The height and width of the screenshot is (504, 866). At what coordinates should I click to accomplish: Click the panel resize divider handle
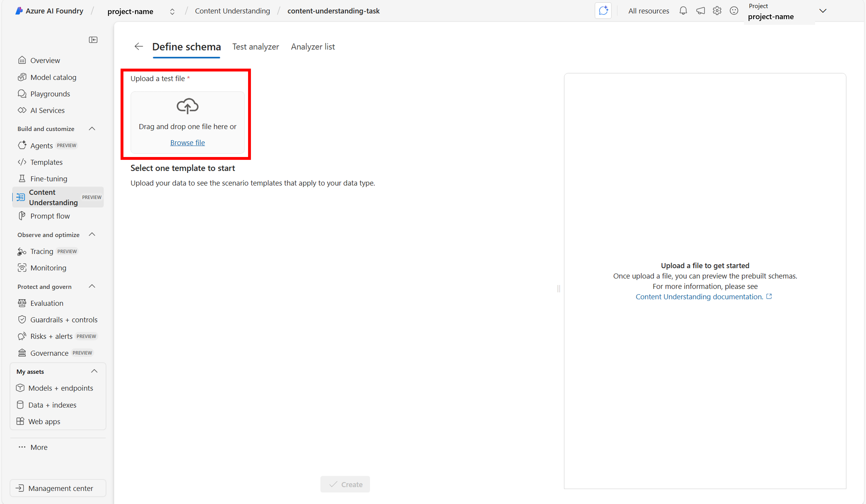tap(558, 289)
